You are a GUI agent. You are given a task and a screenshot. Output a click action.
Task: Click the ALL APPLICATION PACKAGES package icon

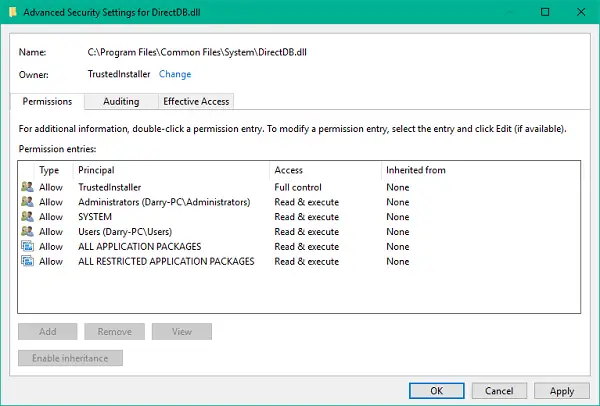point(27,247)
